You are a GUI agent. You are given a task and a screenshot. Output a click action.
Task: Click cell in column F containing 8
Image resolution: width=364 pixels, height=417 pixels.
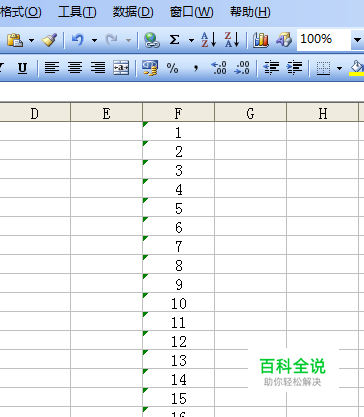178,264
